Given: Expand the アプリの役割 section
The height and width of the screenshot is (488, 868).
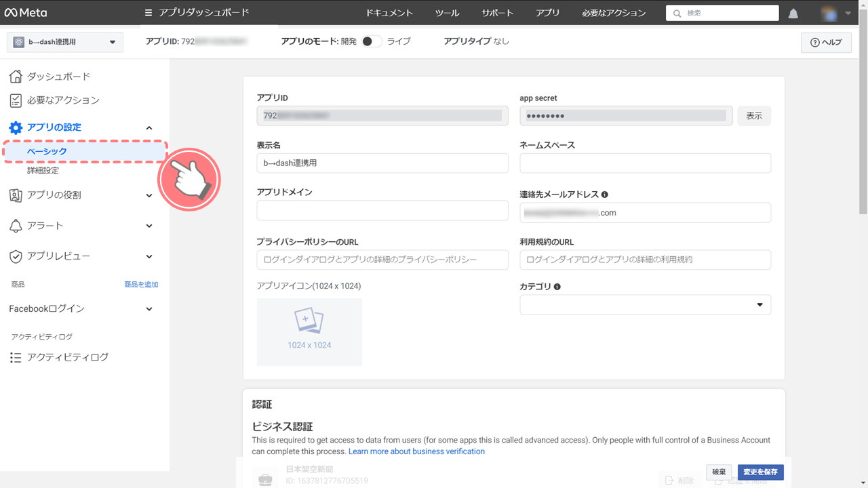Looking at the screenshot, I should (149, 196).
